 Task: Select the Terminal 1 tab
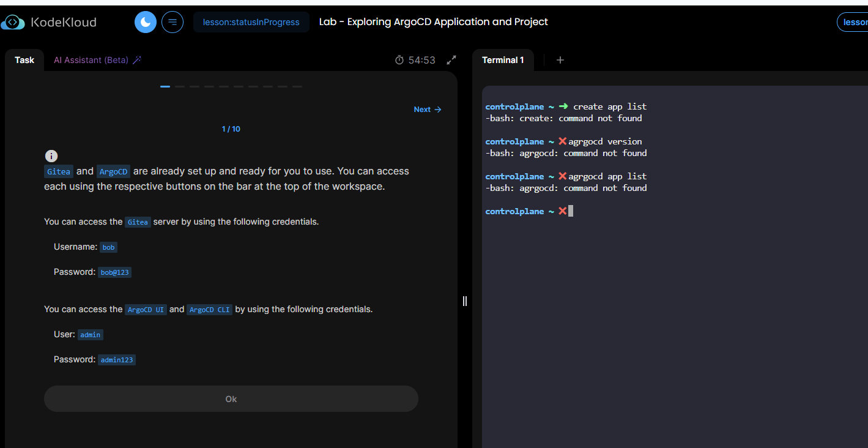pyautogui.click(x=503, y=60)
